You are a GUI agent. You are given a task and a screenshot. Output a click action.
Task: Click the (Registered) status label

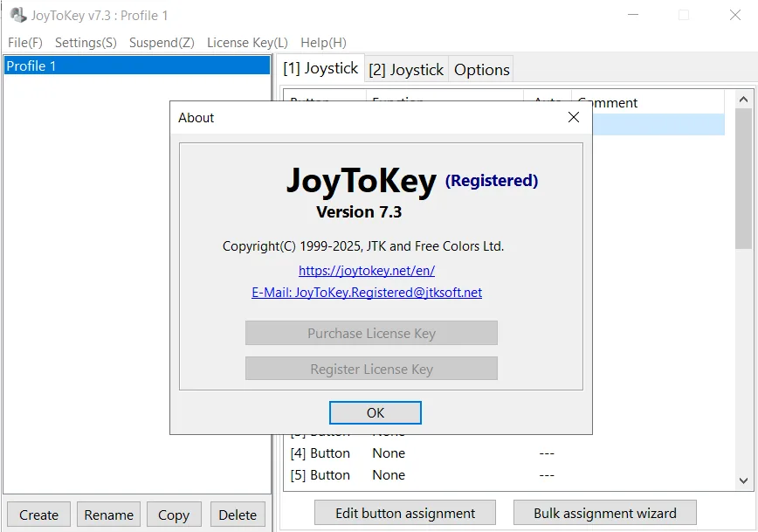coord(491,181)
